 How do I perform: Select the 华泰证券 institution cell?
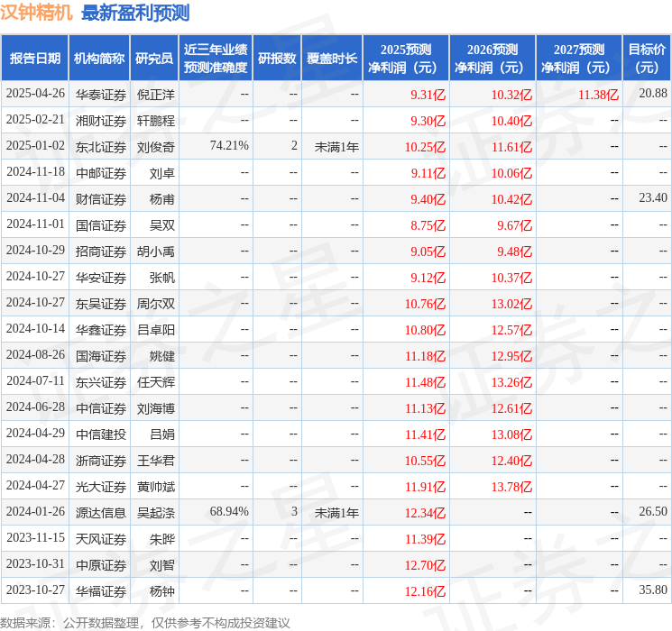tap(101, 95)
